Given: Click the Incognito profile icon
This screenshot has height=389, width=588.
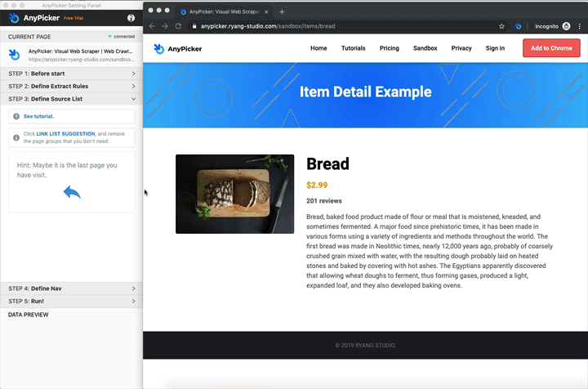Looking at the screenshot, I should [x=566, y=26].
